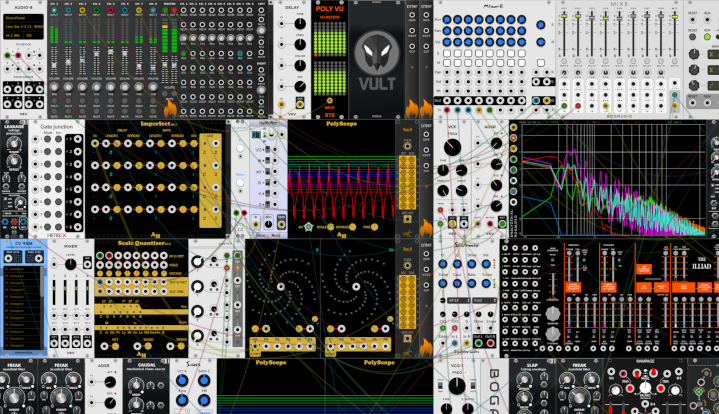Open the Audio-8 sample rate selector

click(13, 35)
